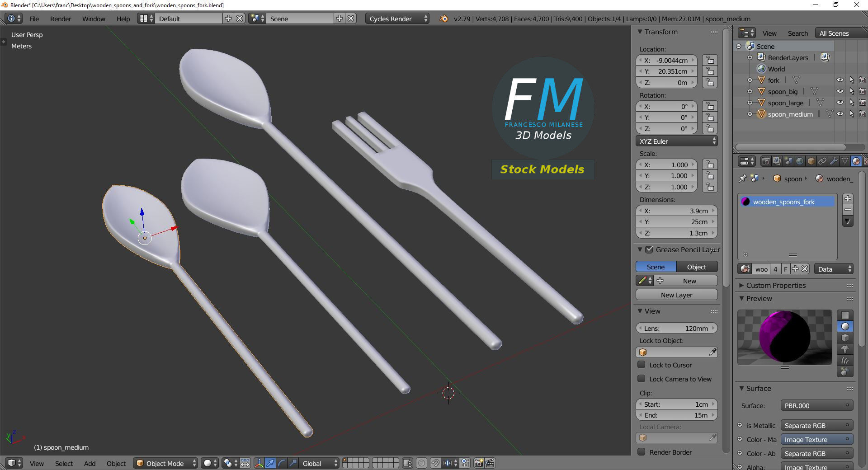Add a new material slot with plus
Screen dimensions: 868x470
(848, 198)
